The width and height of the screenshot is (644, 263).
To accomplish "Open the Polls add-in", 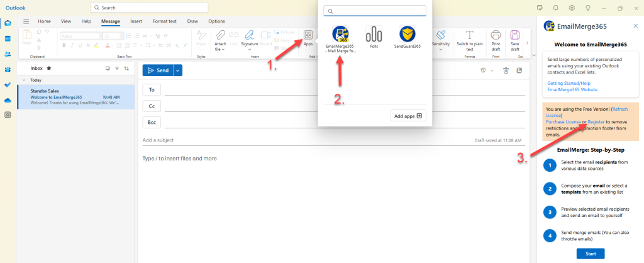I will click(x=374, y=37).
